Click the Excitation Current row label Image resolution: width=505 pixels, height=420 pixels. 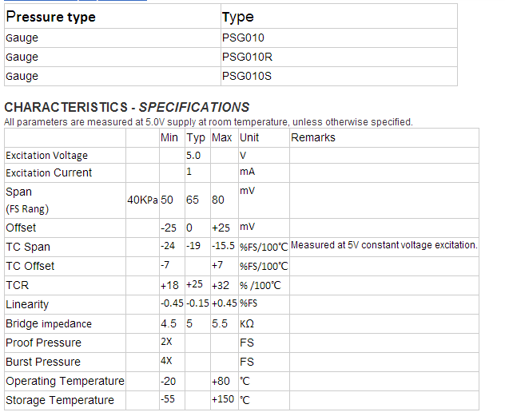49,172
